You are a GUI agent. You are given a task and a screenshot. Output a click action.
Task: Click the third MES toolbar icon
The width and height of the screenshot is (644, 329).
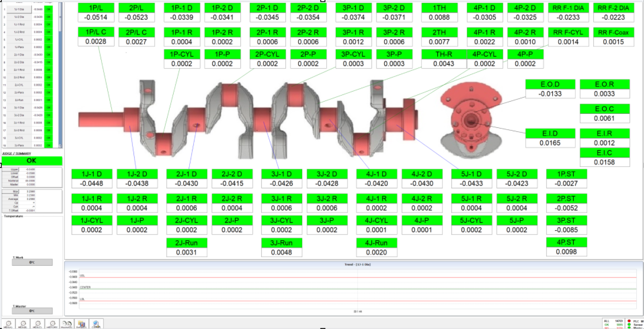[37, 323]
